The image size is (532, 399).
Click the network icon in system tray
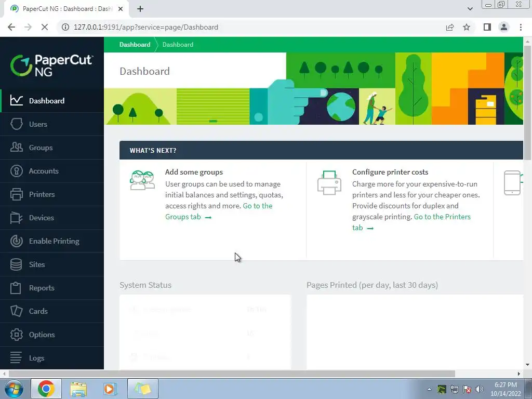click(454, 389)
